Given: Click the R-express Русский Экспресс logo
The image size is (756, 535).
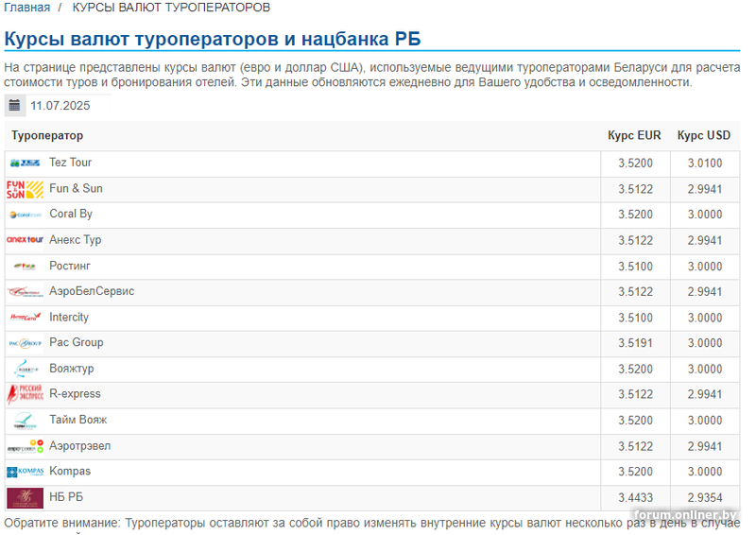Looking at the screenshot, I should [x=26, y=394].
